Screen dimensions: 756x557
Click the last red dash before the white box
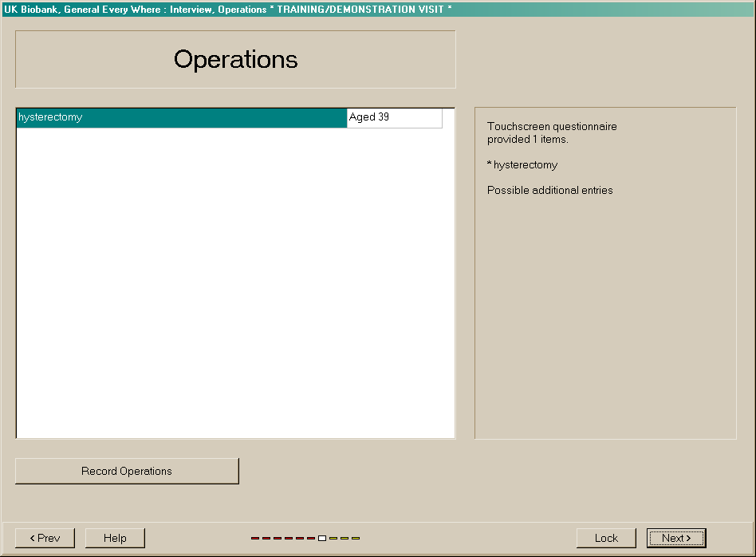click(x=310, y=539)
